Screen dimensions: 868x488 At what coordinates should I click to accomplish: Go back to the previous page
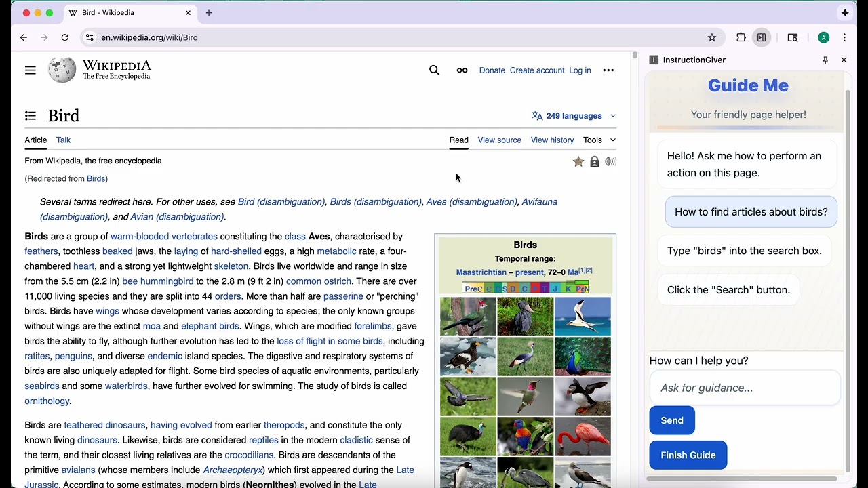click(x=24, y=37)
